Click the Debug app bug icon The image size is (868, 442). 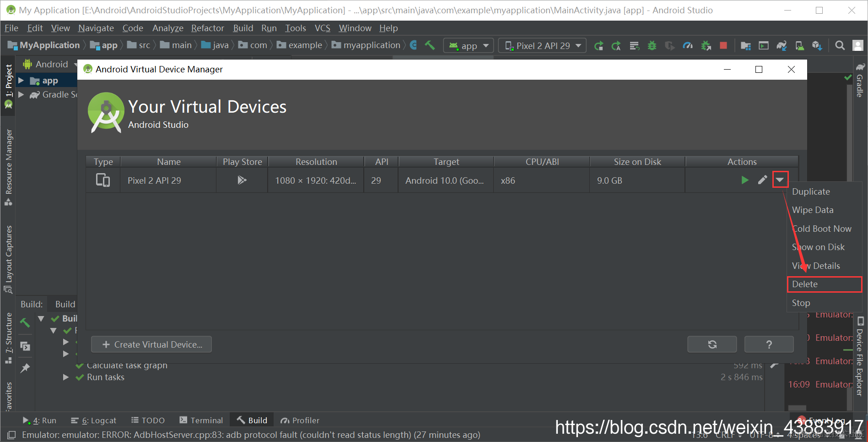pos(652,45)
